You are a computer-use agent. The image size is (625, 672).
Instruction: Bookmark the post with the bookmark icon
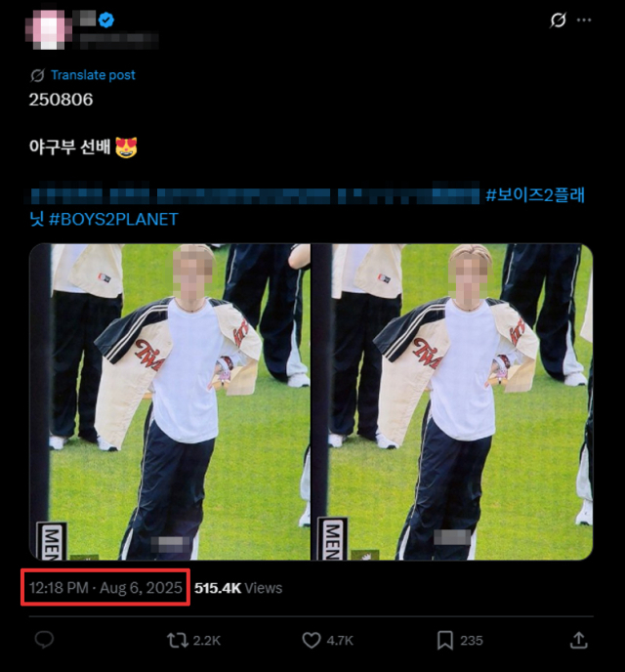coord(445,641)
